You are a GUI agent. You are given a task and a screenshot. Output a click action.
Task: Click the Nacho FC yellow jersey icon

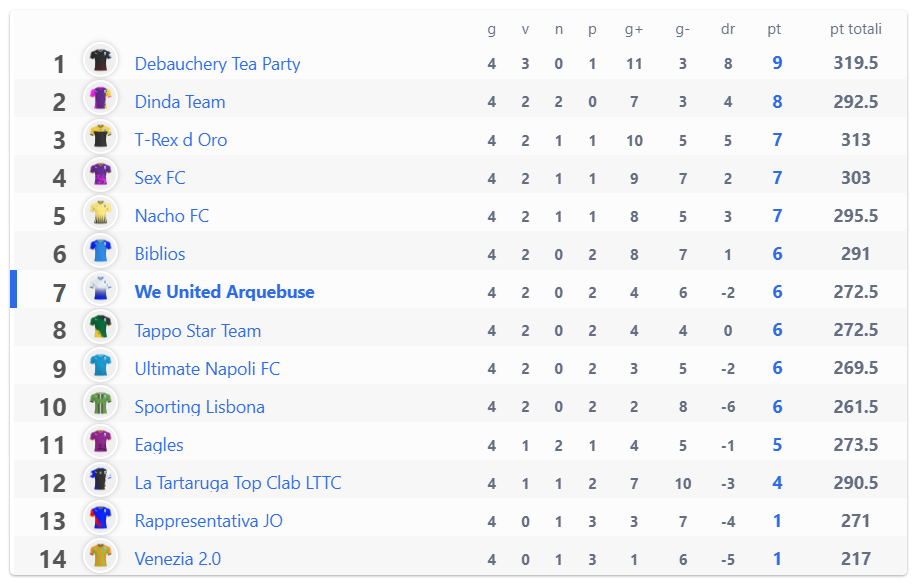(100, 213)
